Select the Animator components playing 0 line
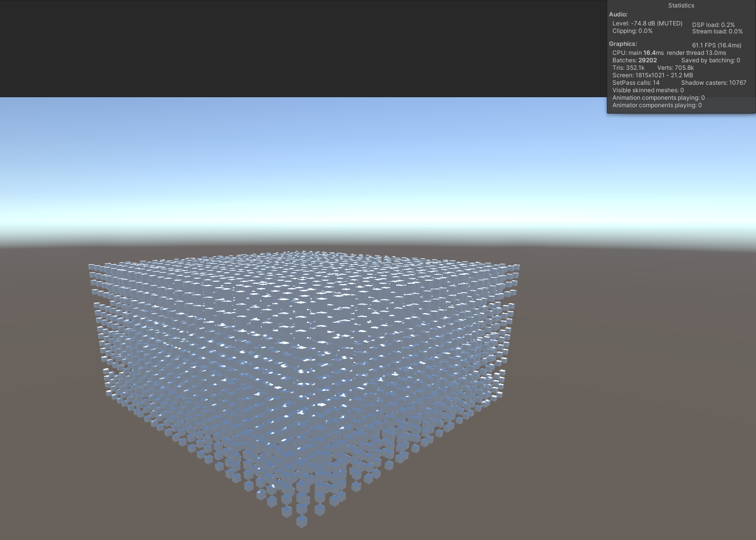The image size is (756, 540). [657, 105]
